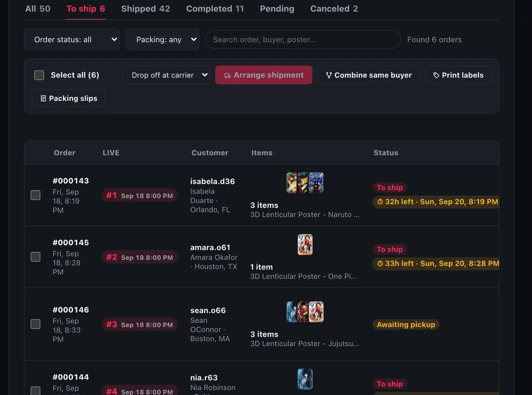Image resolution: width=532 pixels, height=395 pixels.
Task: Click customer sean.o66
Action: coord(208,310)
